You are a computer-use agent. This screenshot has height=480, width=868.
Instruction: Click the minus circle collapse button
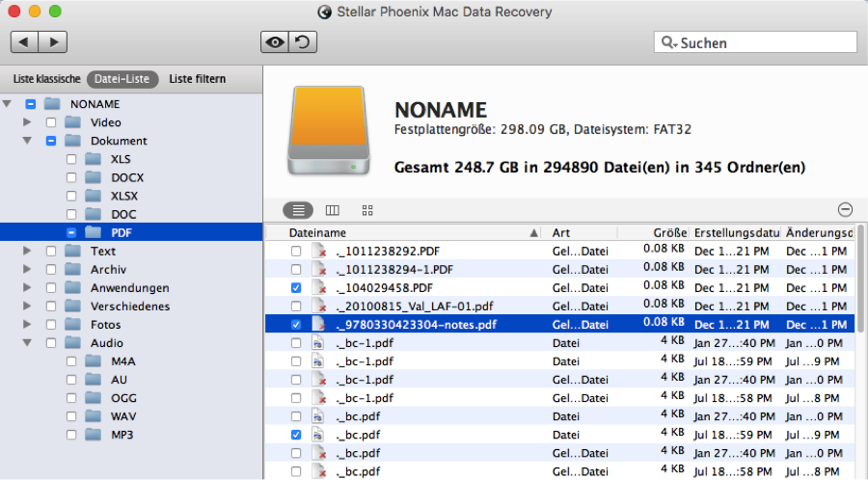pyautogui.click(x=845, y=209)
